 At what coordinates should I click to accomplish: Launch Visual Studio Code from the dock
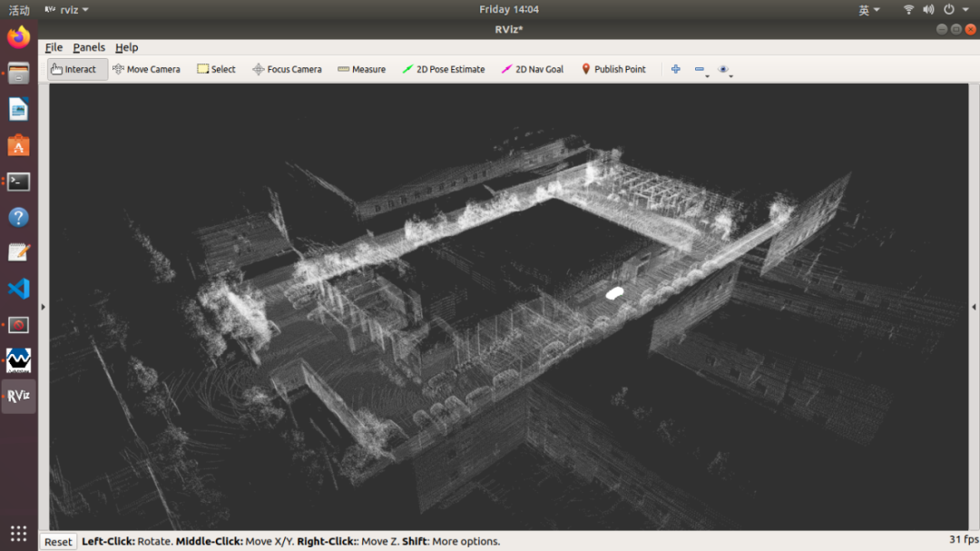tap(18, 289)
